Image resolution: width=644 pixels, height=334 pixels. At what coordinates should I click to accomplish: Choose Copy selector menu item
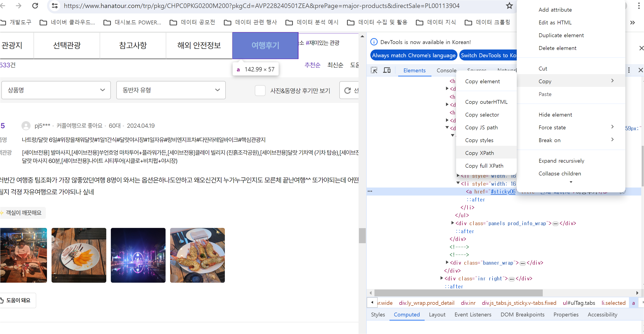[x=482, y=115]
